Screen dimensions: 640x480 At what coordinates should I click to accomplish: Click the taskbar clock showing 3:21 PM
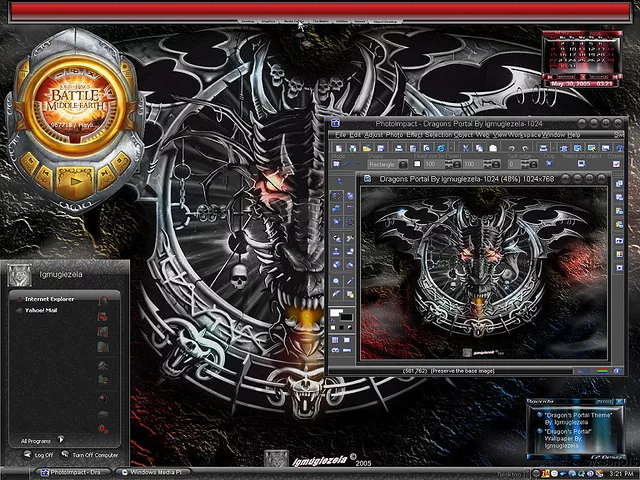pos(622,473)
